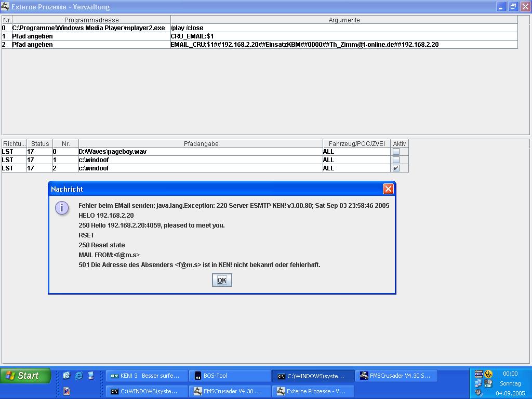Click the Show Desktop quick launch icon
This screenshot has height=399, width=532.
[91, 376]
